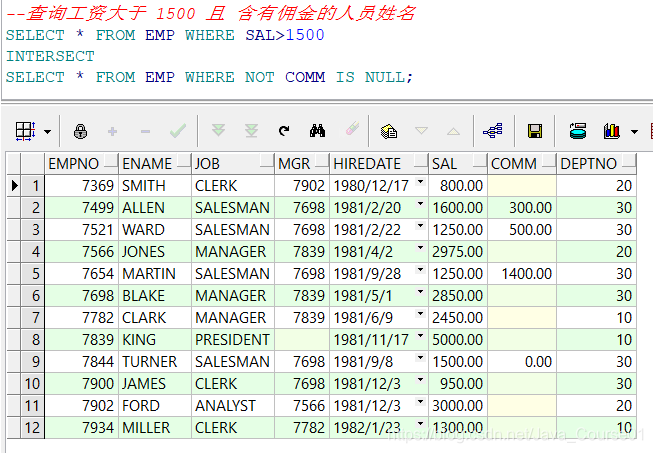Click the MILLER name cell
This screenshot has height=453, width=653.
[155, 428]
